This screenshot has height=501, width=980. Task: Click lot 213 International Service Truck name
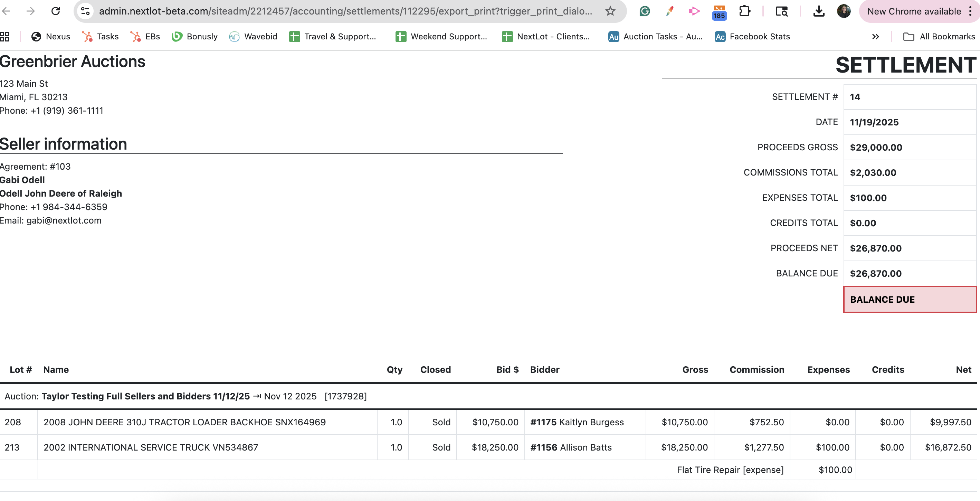pyautogui.click(x=151, y=447)
